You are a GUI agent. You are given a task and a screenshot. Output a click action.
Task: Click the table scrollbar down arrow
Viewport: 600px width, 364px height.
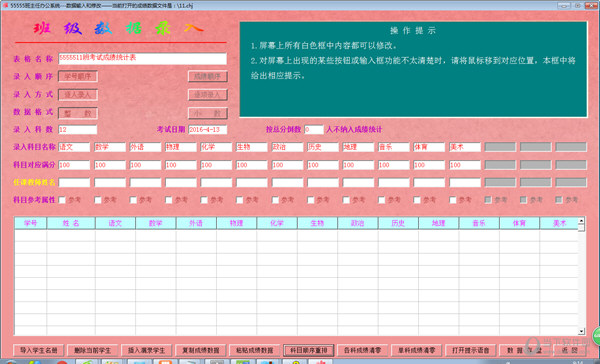[581, 331]
